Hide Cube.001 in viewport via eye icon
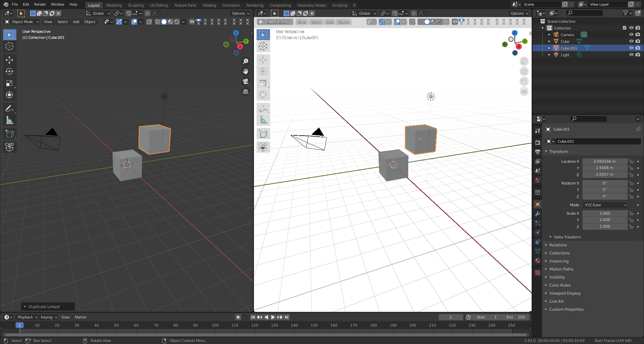This screenshot has width=644, height=344. 631,48
